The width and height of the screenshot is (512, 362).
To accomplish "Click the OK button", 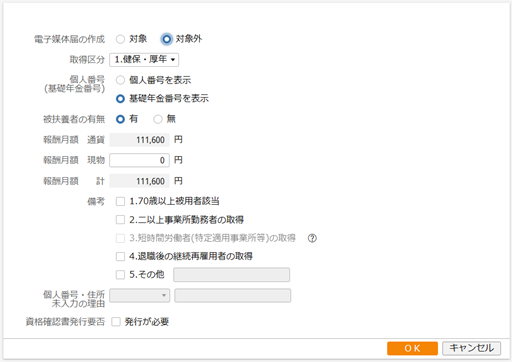I will pos(412,348).
